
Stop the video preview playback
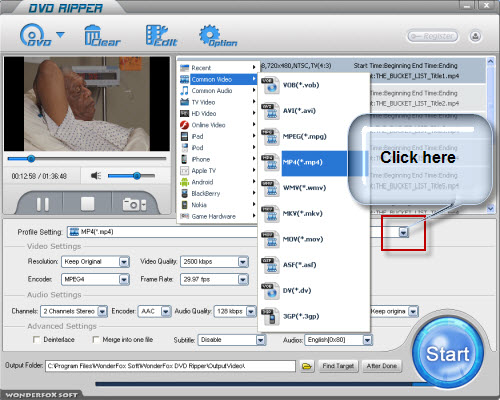pyautogui.click(x=87, y=204)
